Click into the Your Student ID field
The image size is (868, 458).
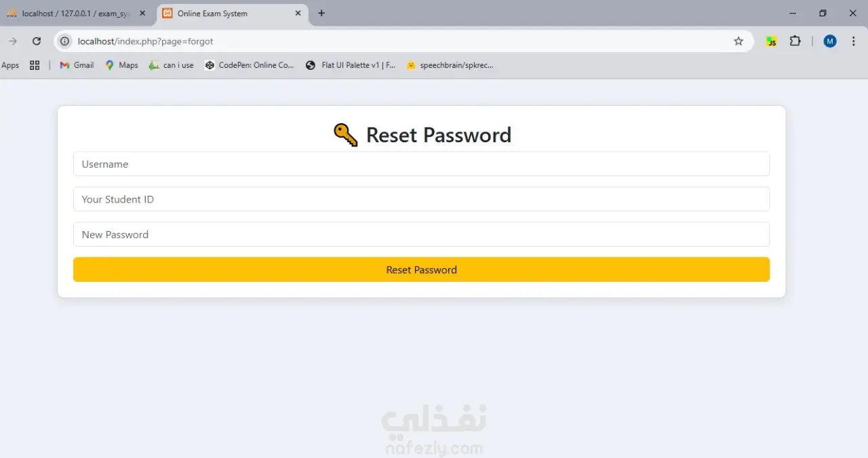click(x=421, y=199)
